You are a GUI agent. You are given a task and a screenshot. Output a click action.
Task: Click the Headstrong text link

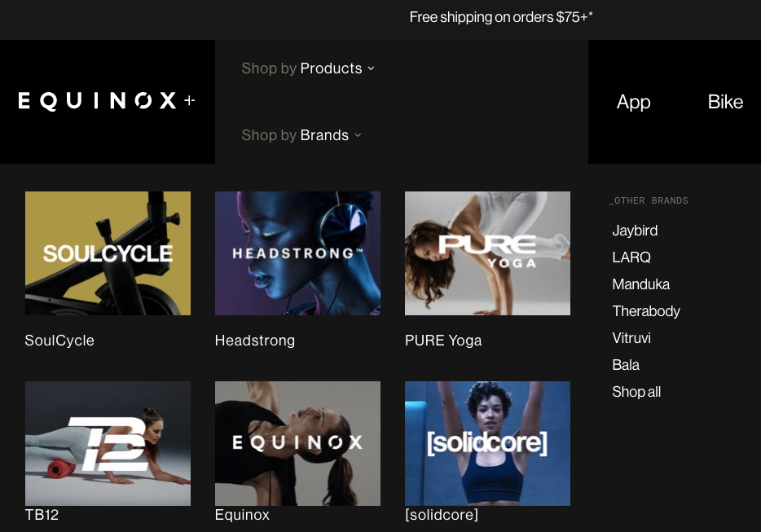coord(255,341)
